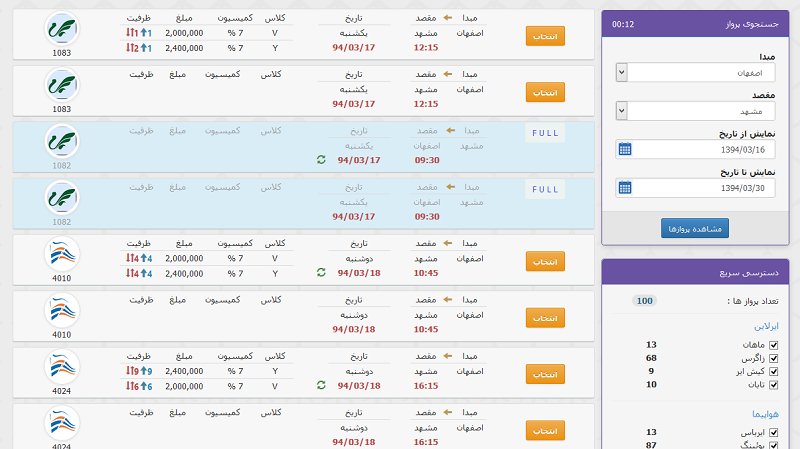Click انتخاب for flight 1083 row without prices
The height and width of the screenshot is (449, 800).
coord(545,92)
